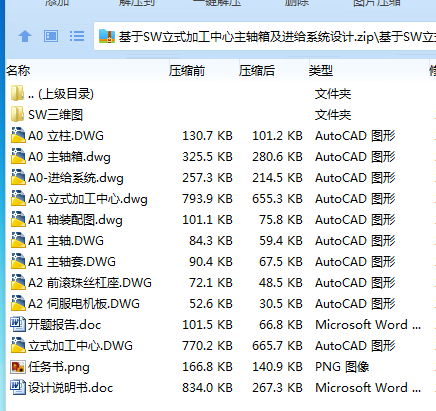Select file name A0 立柱.DWG

pos(66,136)
